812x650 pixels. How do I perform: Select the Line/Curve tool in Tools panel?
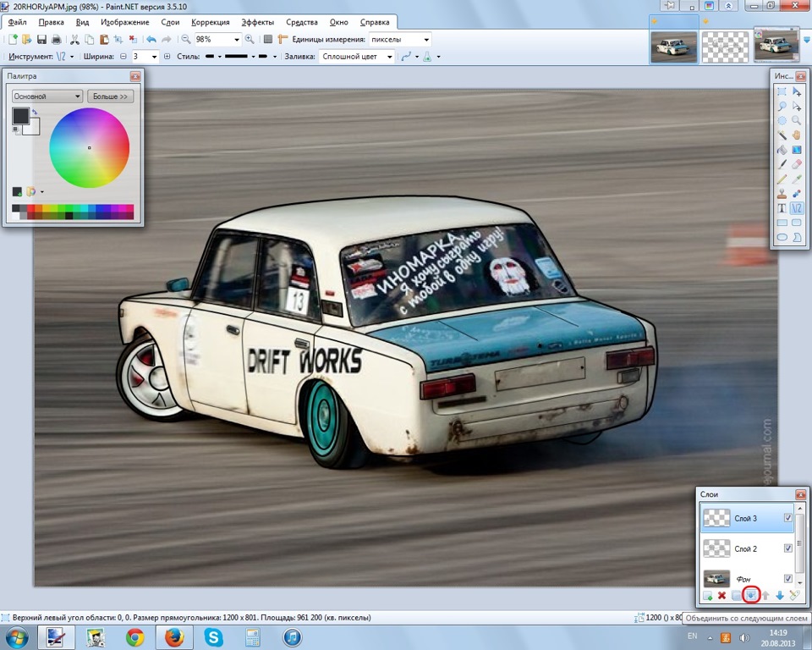coord(797,208)
